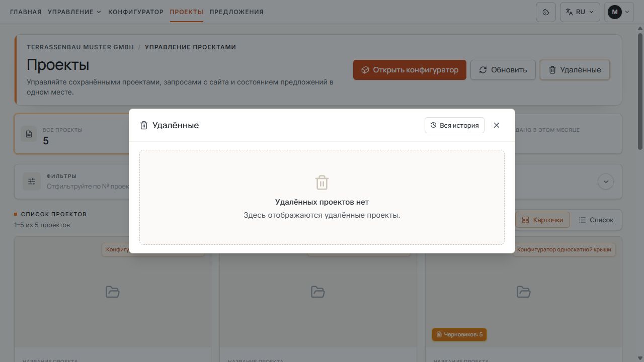Switch project view to Список
644x362 pixels.
click(x=596, y=220)
